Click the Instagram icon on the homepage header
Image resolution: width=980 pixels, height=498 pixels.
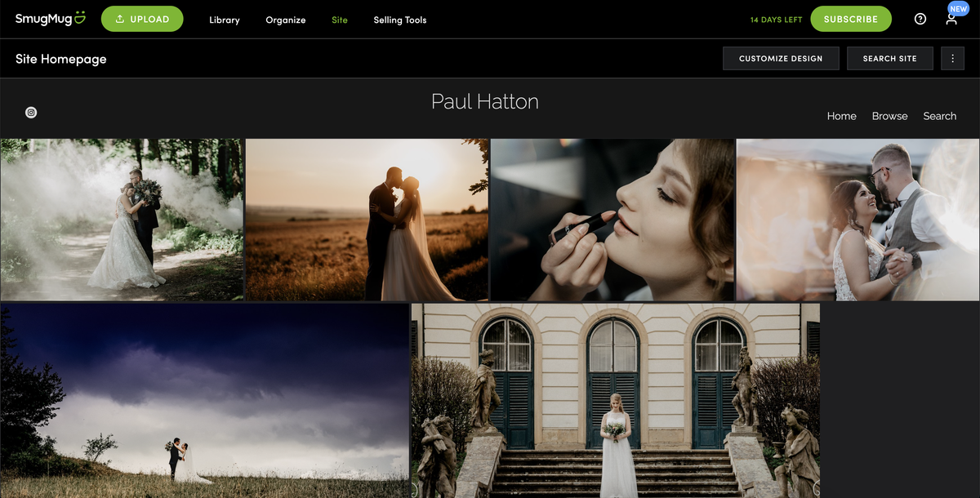pos(31,112)
